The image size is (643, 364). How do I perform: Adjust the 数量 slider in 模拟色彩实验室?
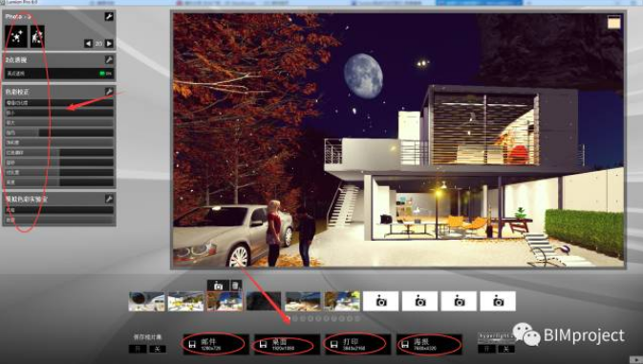[x=59, y=220]
